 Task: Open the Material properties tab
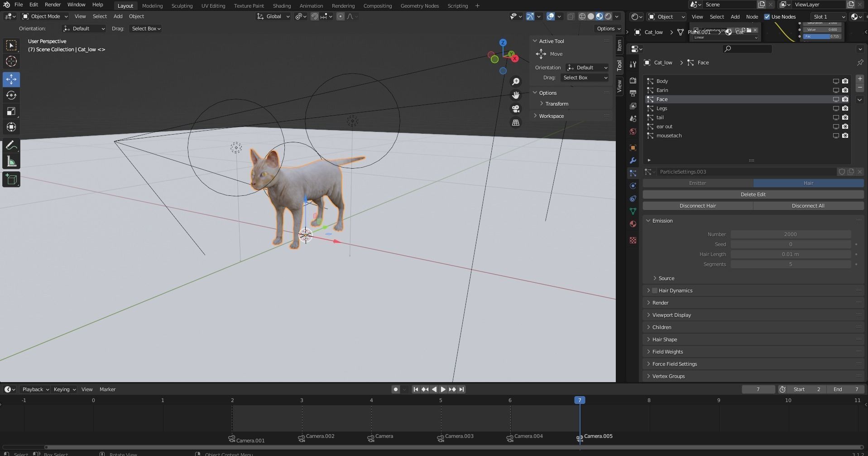coord(633,224)
